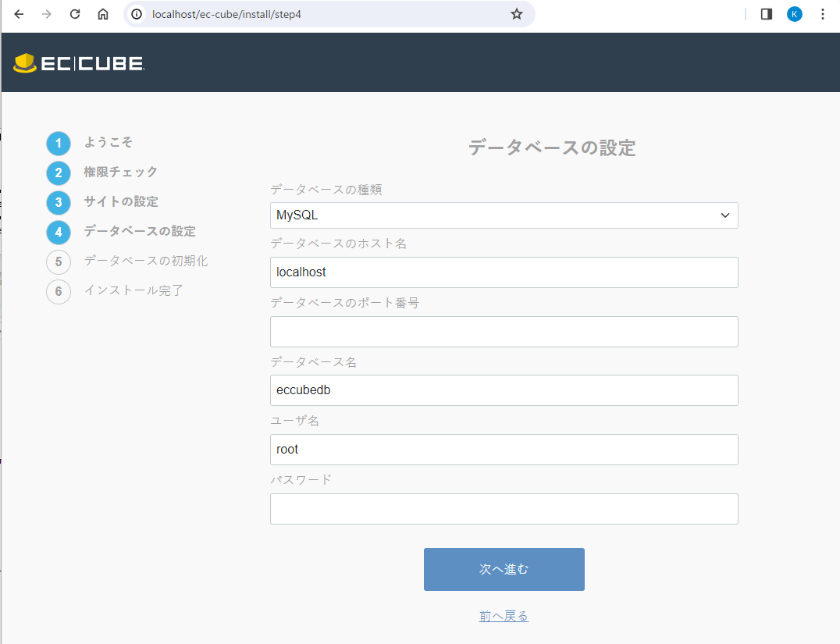Click the address bar URL
The height and width of the screenshot is (644, 840).
[x=312, y=14]
